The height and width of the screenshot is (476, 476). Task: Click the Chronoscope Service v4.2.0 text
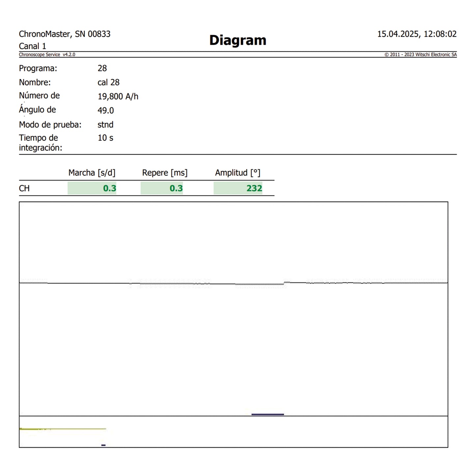pos(47,55)
